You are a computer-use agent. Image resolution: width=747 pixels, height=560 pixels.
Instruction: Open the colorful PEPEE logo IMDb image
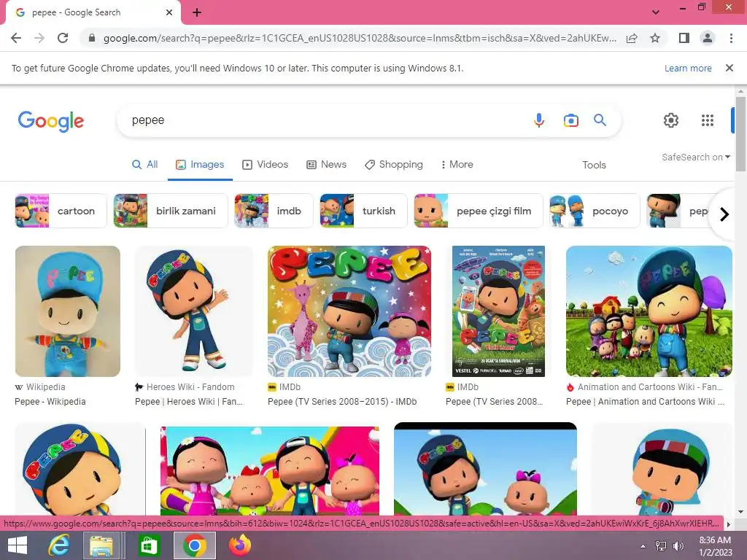pos(349,311)
